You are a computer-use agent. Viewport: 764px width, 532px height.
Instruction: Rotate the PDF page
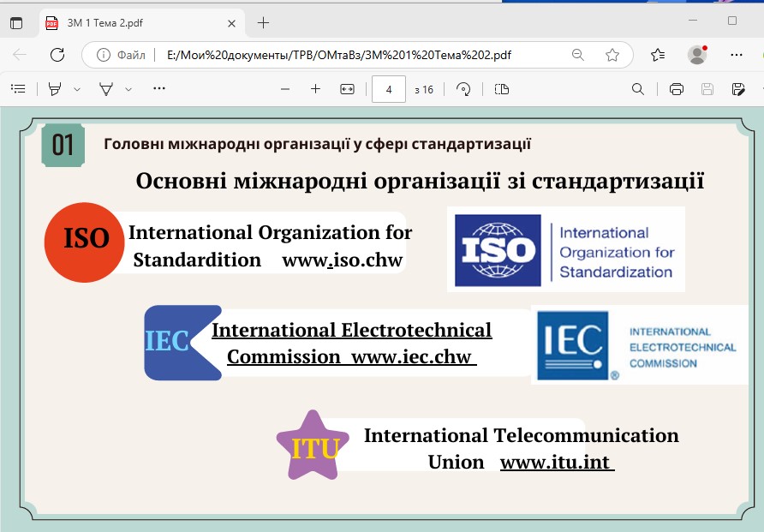(463, 89)
